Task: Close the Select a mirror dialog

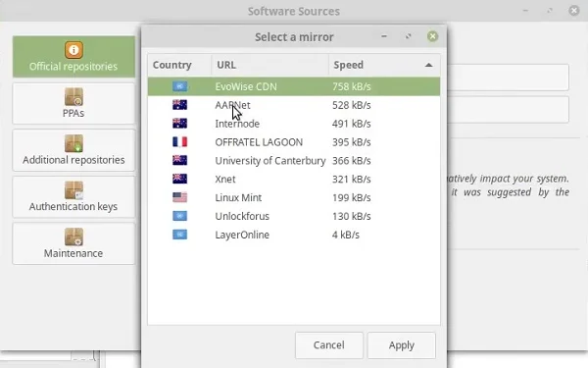Action: (432, 36)
